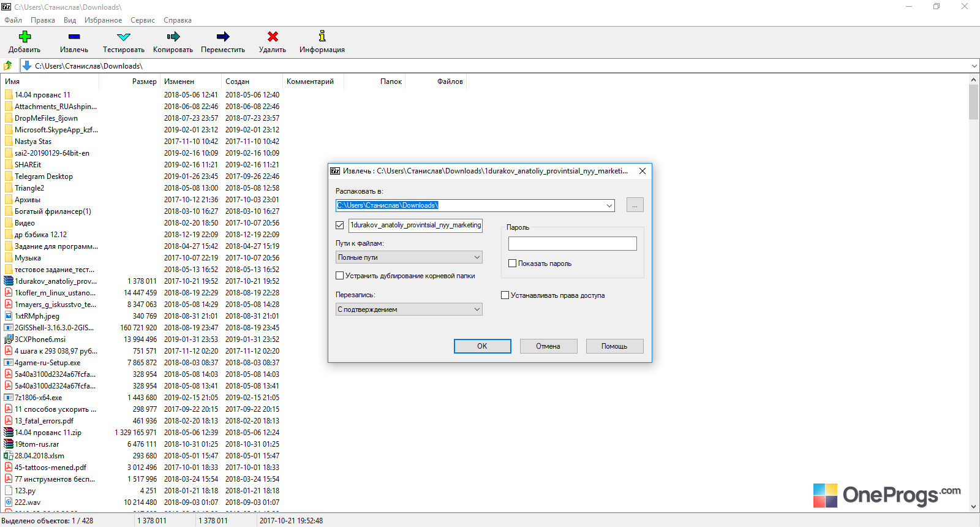Uncheck the subfolder name checkbox in Extract dialog

coord(340,226)
